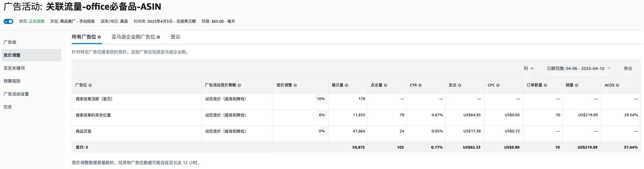The image size is (644, 169).
Task: Switch to 亚马逊企业购广告位 tab
Action: (x=133, y=37)
